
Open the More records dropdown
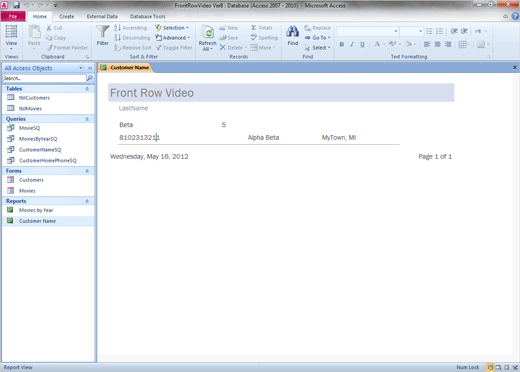(x=263, y=48)
